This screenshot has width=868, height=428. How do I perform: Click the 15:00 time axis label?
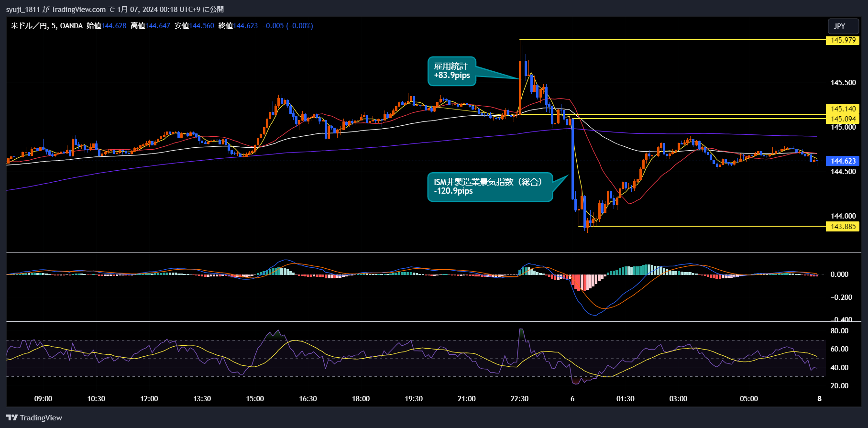point(255,399)
